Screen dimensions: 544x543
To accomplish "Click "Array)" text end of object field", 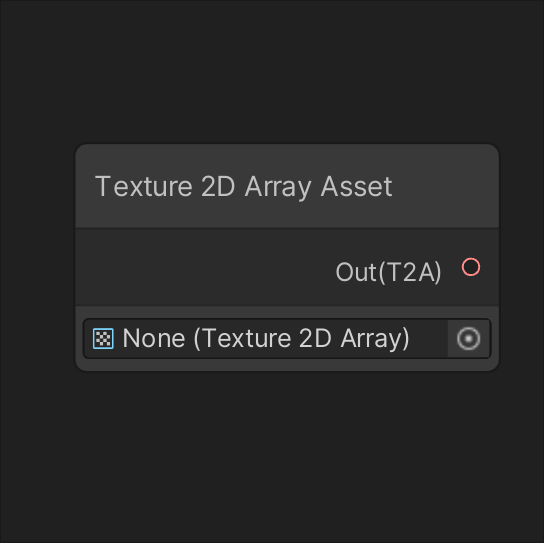I will [x=375, y=339].
